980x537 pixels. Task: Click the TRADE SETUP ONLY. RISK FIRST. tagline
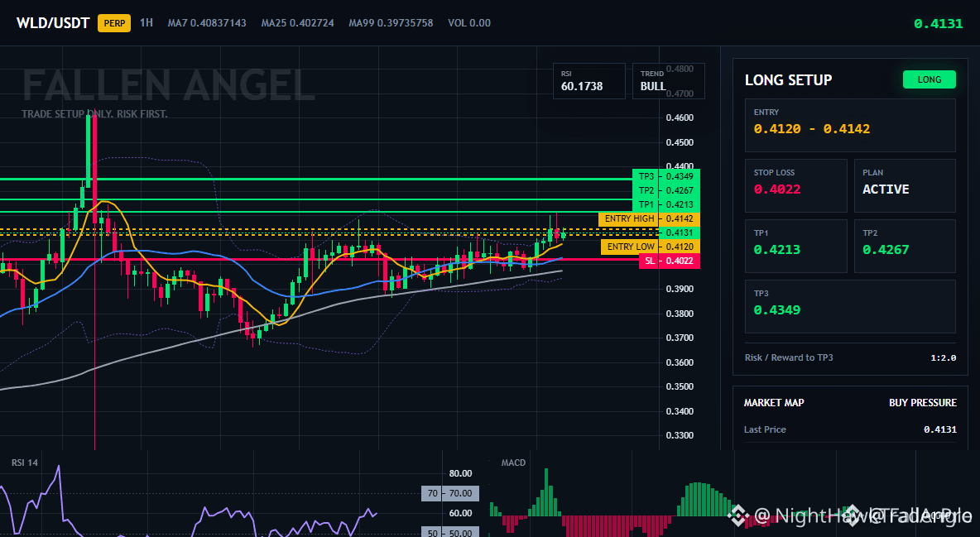(x=94, y=114)
